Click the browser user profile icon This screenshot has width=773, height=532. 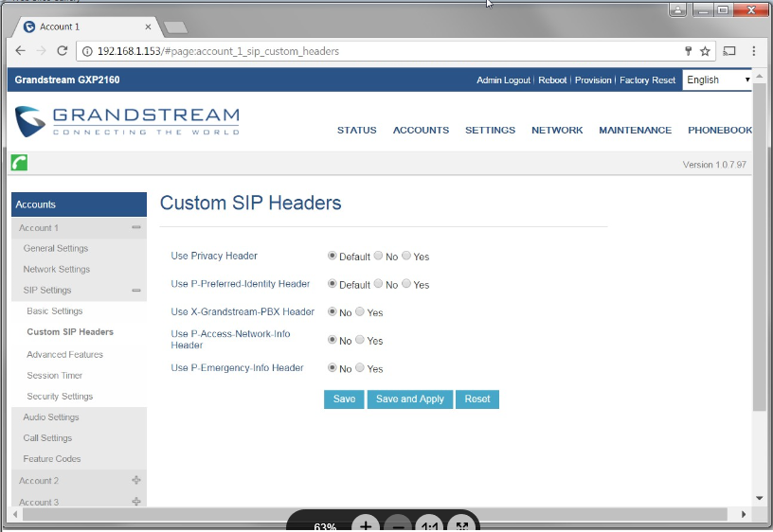coord(678,9)
